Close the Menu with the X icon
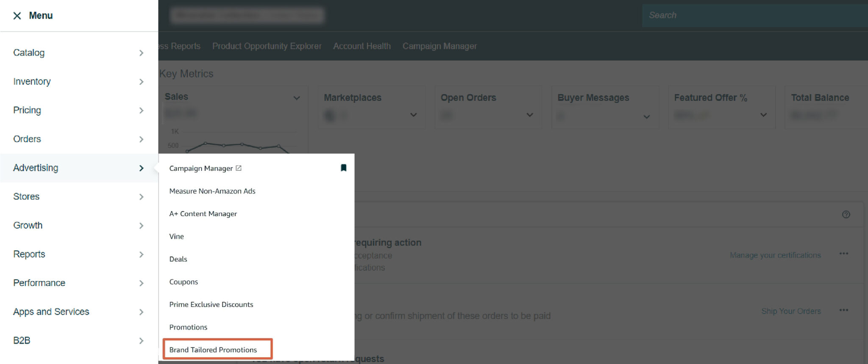 click(x=17, y=16)
